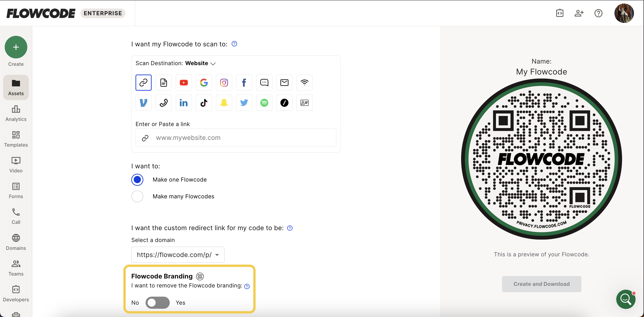Click the Create and Download button

542,284
